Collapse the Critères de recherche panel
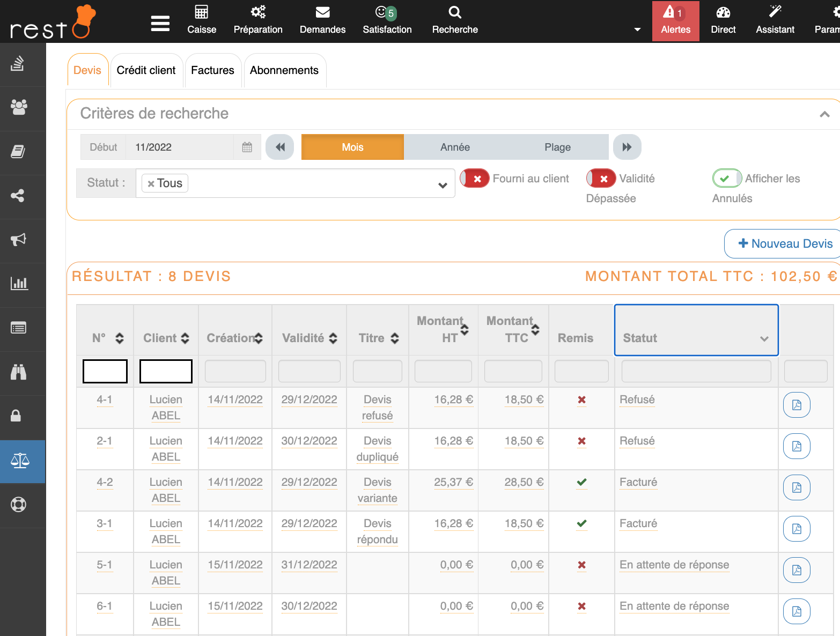Image resolution: width=840 pixels, height=636 pixels. [x=824, y=114]
